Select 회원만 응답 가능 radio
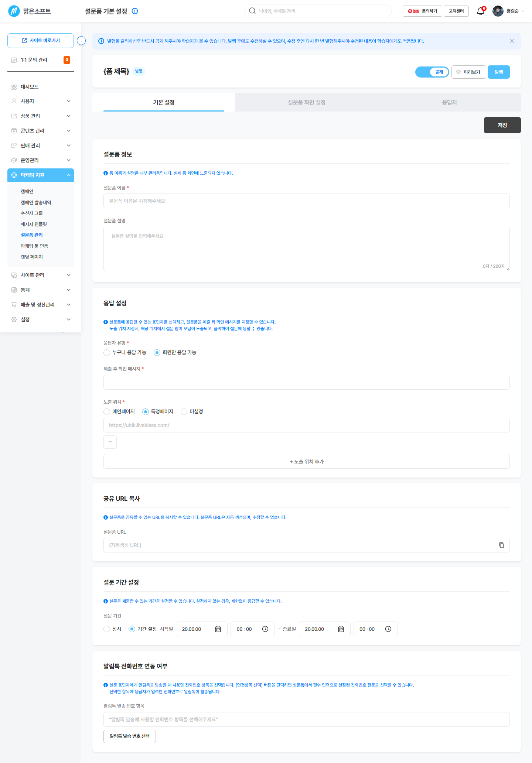The image size is (532, 763). (157, 353)
